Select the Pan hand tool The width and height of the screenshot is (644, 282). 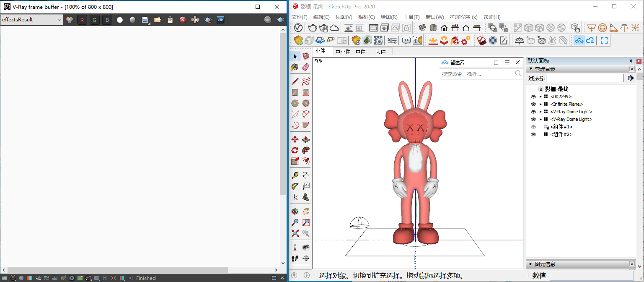[306, 211]
